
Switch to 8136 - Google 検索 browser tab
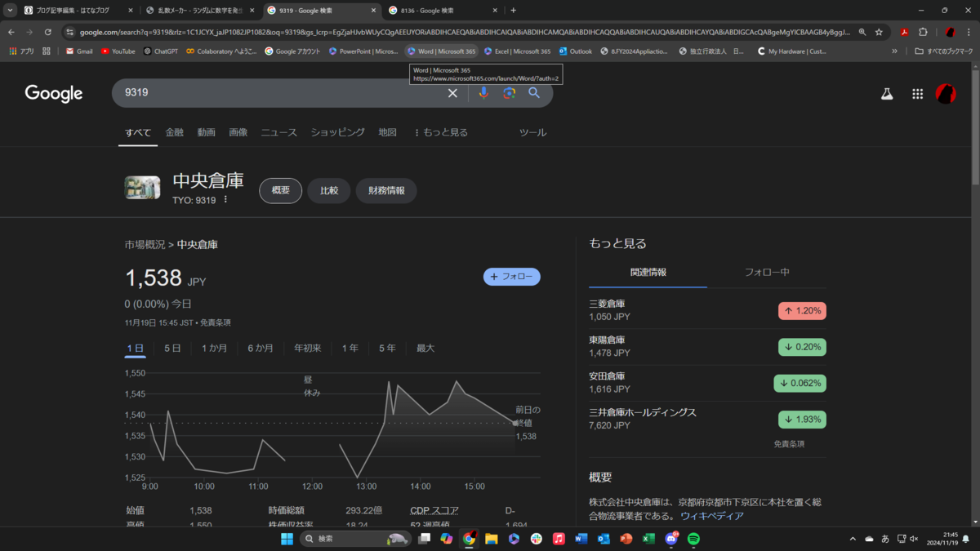[x=441, y=11]
